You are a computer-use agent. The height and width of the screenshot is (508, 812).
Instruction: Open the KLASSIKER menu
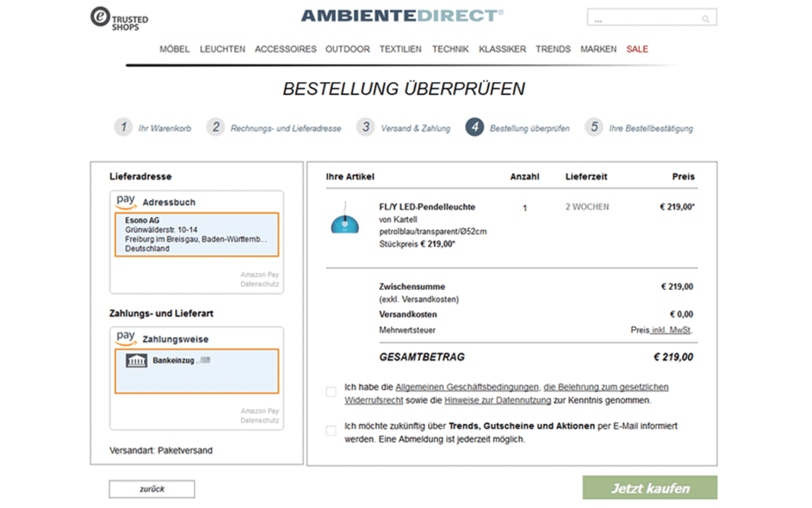point(502,49)
